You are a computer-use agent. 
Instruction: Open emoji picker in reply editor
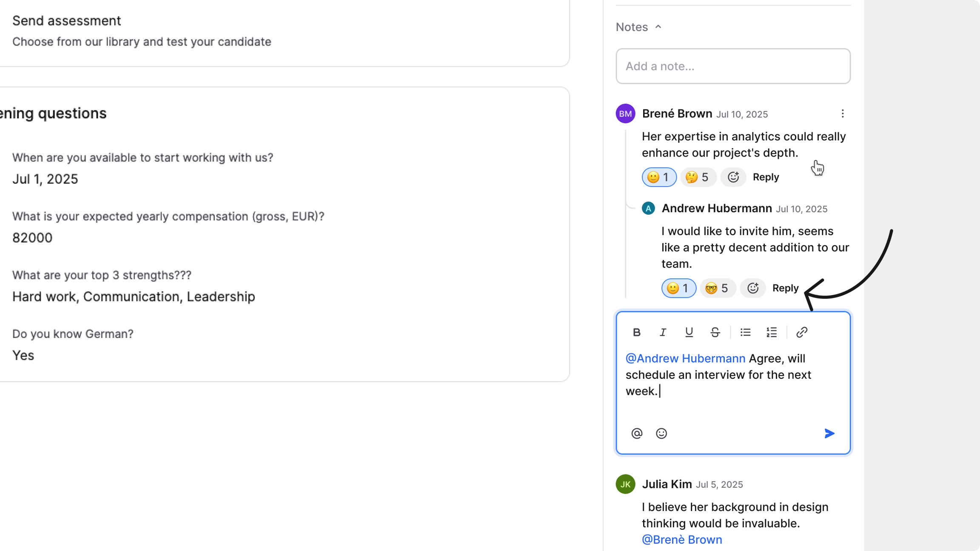(x=661, y=433)
